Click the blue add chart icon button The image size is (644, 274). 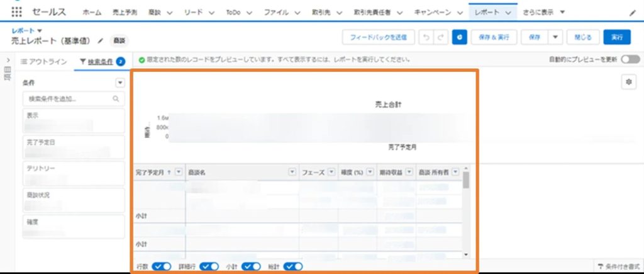[459, 37]
